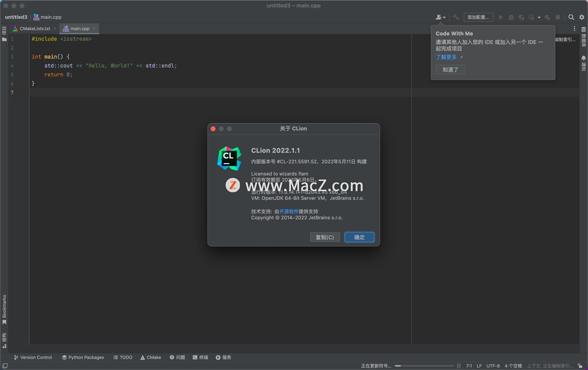The height and width of the screenshot is (370, 588).
Task: Click line number 3 in gutter
Action: (12, 57)
